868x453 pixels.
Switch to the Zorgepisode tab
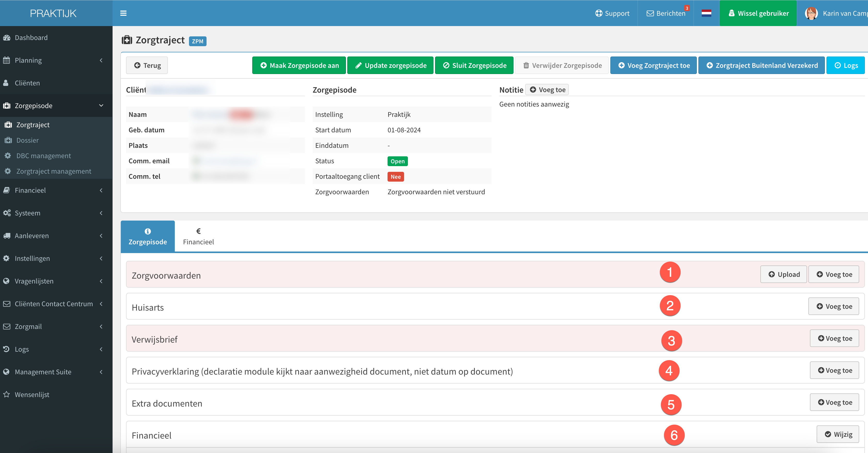(x=148, y=236)
